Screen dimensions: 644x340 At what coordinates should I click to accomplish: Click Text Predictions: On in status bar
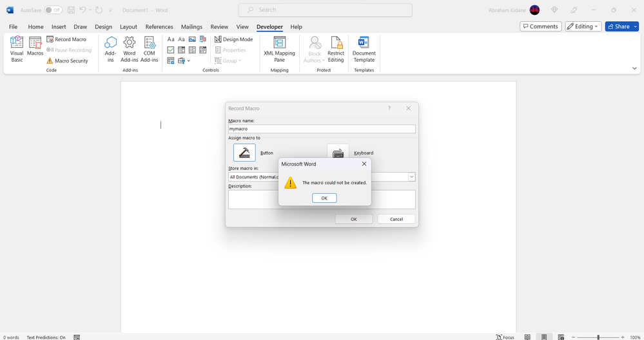(46, 337)
